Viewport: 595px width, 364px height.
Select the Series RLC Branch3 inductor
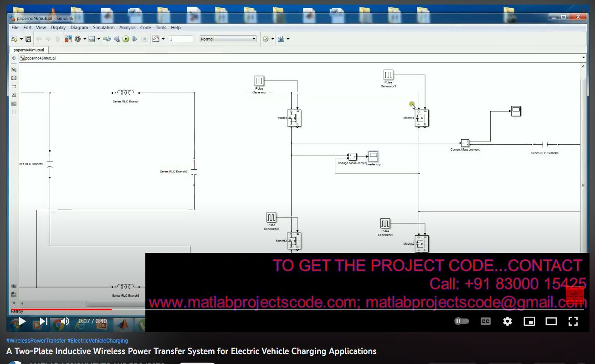tap(125, 287)
